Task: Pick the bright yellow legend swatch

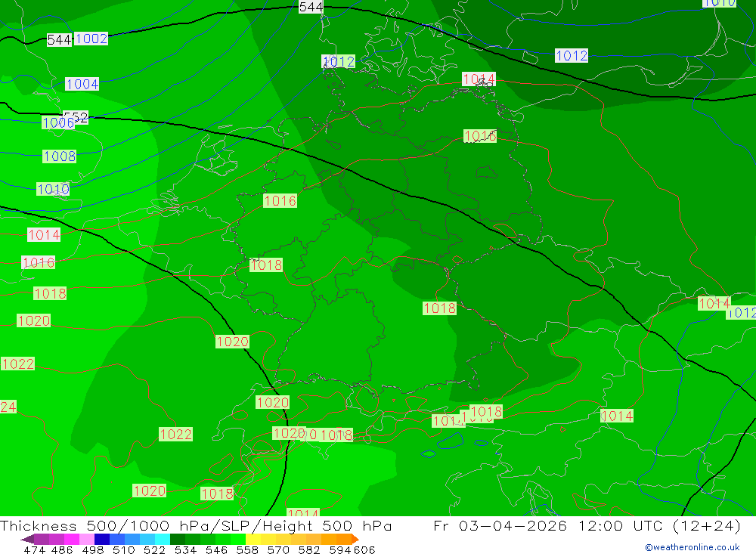Action: point(253,539)
